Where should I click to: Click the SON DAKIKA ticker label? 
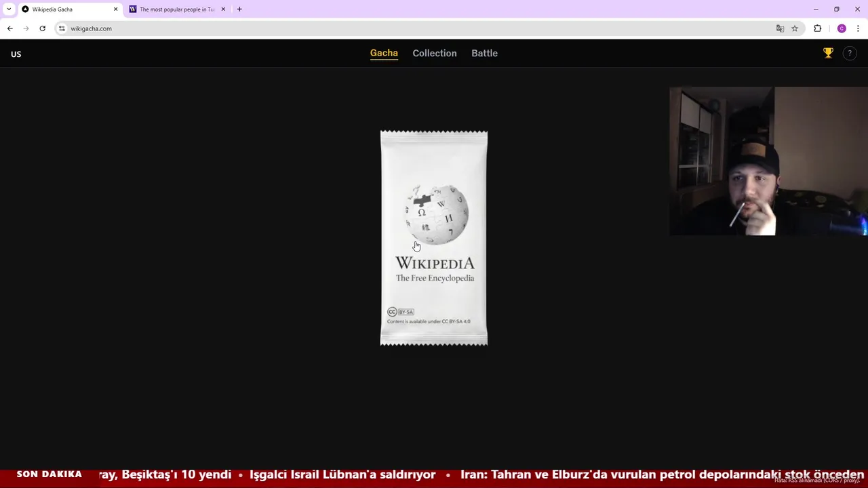[49, 474]
